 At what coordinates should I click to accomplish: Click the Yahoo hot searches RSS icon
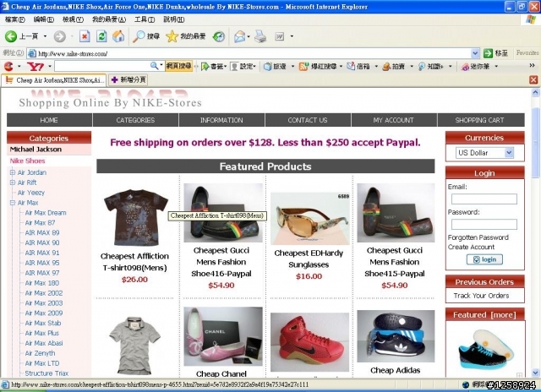coord(303,66)
